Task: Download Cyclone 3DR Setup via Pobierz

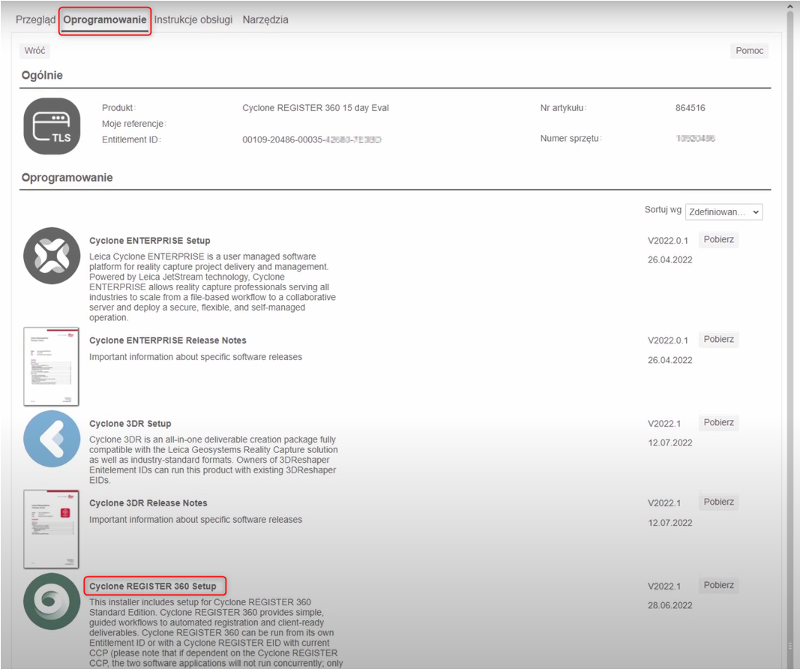Action: [718, 423]
